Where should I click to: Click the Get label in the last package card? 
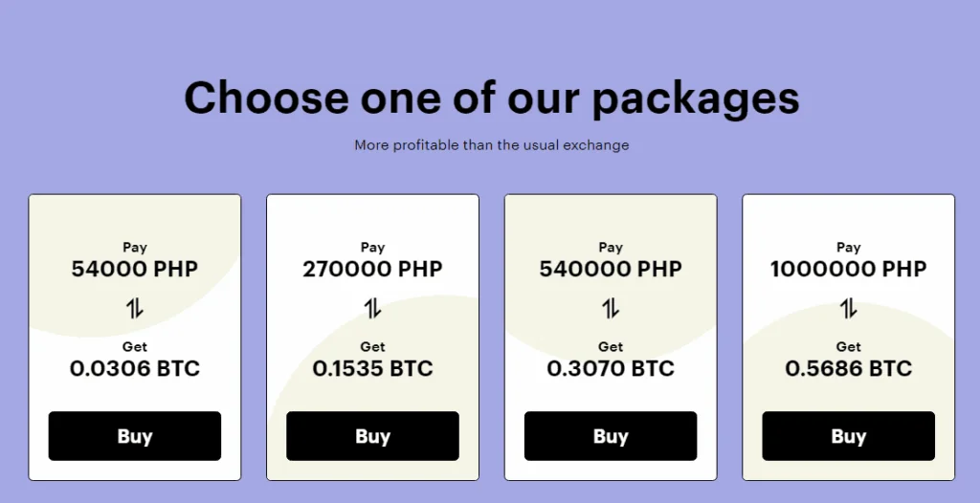coord(849,346)
